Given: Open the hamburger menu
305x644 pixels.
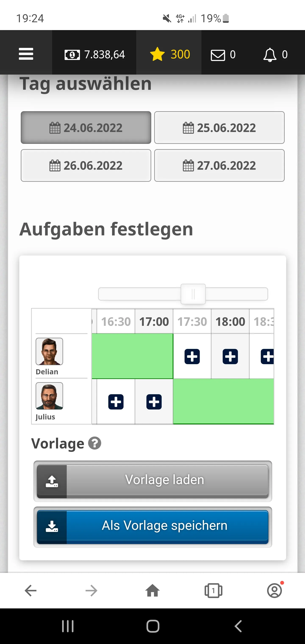Looking at the screenshot, I should tap(26, 54).
